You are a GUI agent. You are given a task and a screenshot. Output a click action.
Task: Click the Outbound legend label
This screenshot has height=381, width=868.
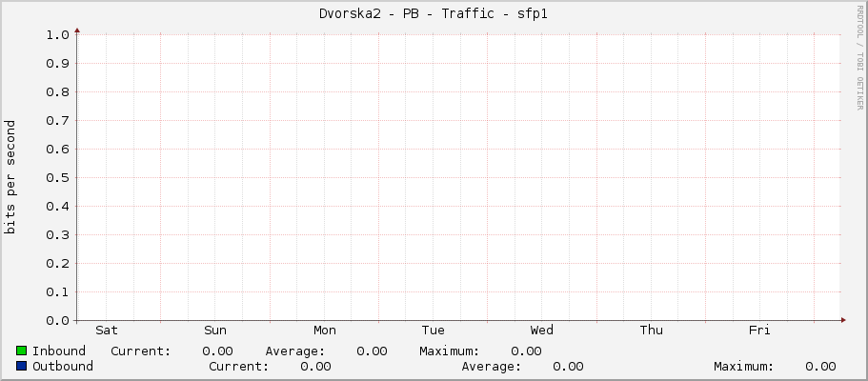(63, 367)
